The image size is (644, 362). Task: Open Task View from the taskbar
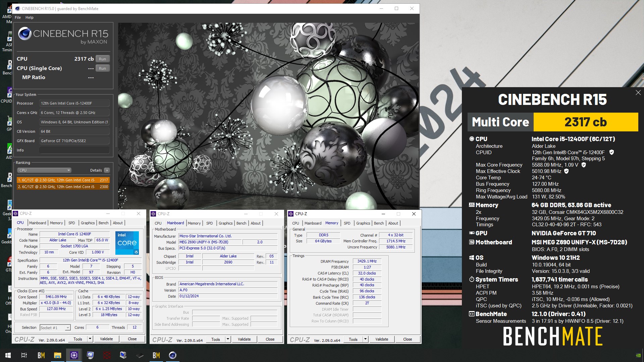24,355
